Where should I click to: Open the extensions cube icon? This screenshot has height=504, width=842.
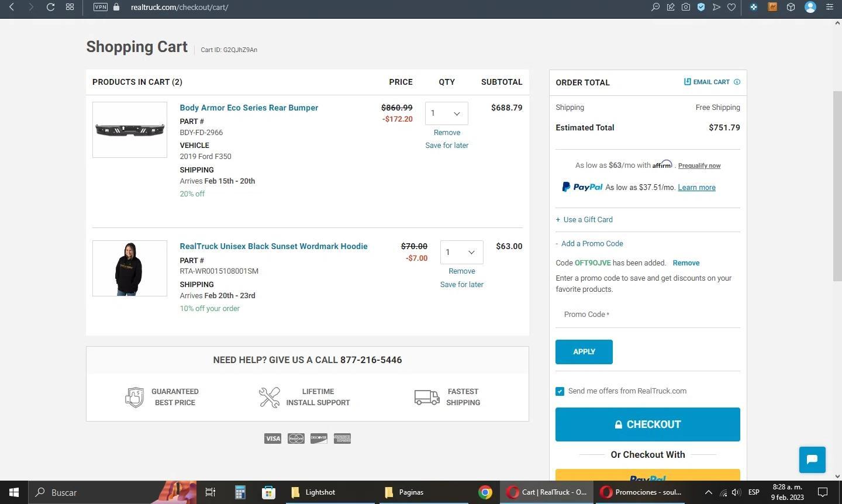(x=791, y=7)
